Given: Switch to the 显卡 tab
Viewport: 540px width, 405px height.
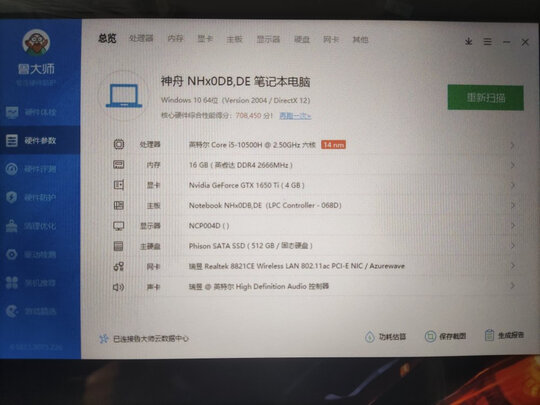Looking at the screenshot, I should [x=205, y=39].
